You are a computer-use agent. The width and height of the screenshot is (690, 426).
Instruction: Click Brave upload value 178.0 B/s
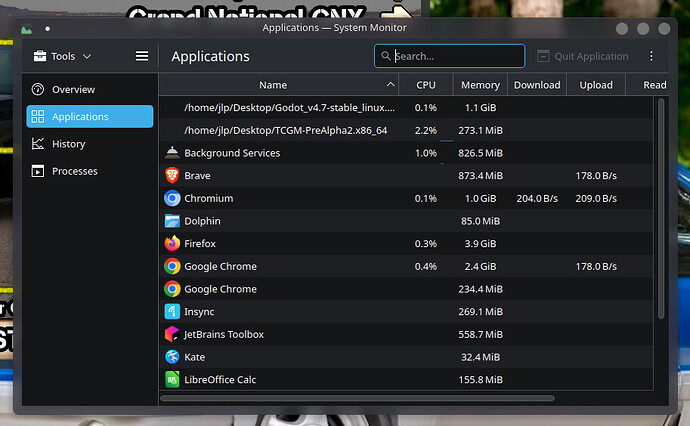pyautogui.click(x=596, y=176)
